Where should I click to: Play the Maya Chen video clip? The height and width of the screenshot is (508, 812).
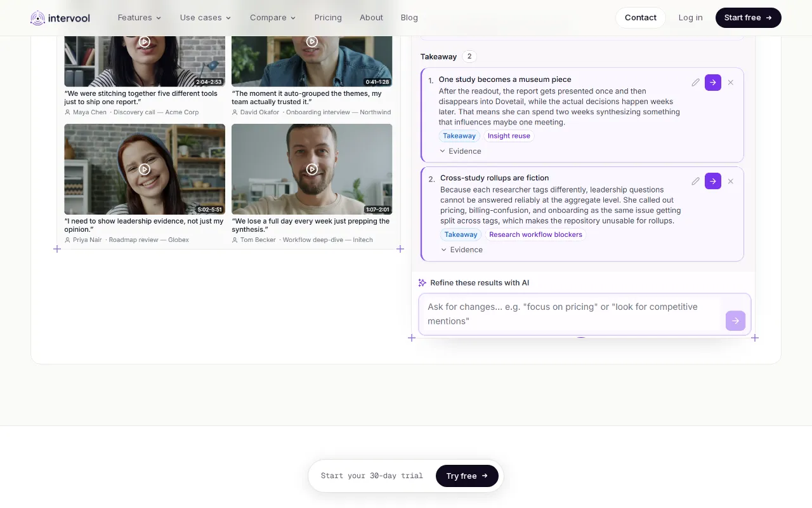click(x=145, y=42)
